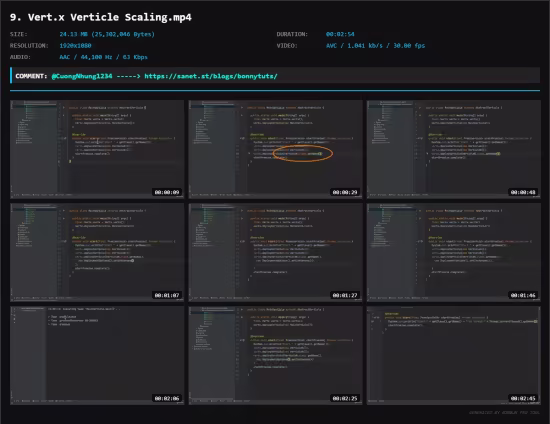Click the size value '24.13 MB (25,302,046 Bytes)'
The width and height of the screenshot is (550, 424).
[107, 34]
